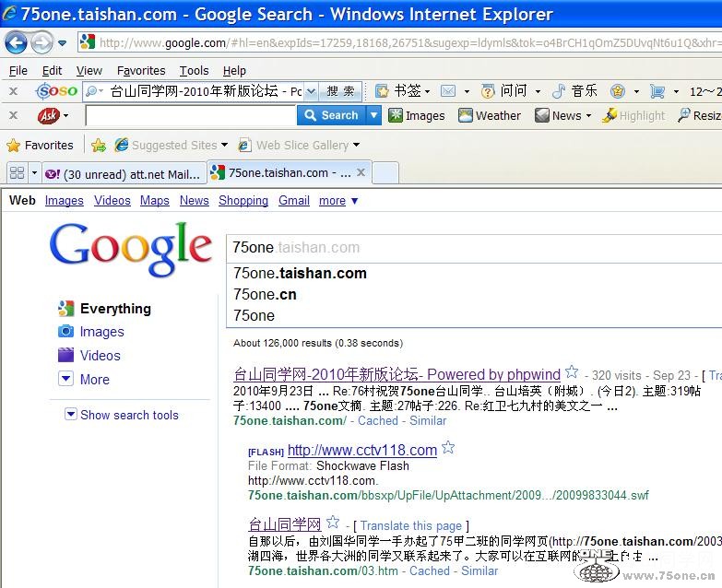Open the Web Slice Gallery dropdown
722x588 pixels.
[x=300, y=146]
